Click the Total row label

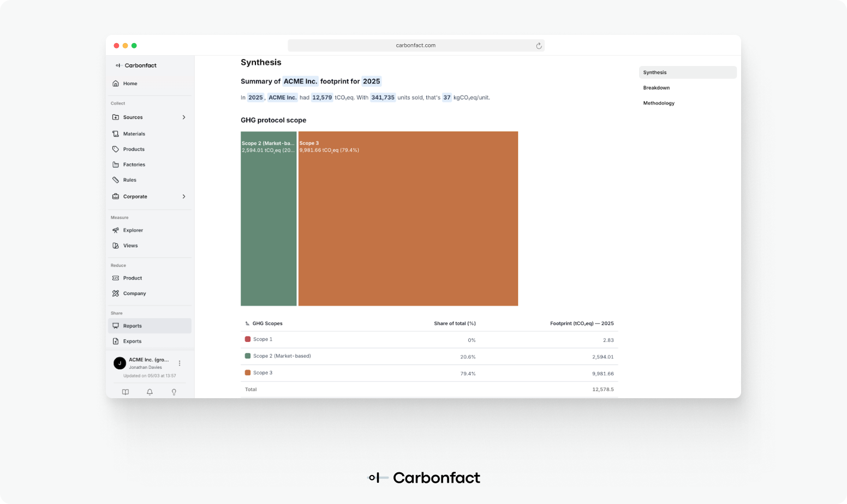(x=251, y=389)
